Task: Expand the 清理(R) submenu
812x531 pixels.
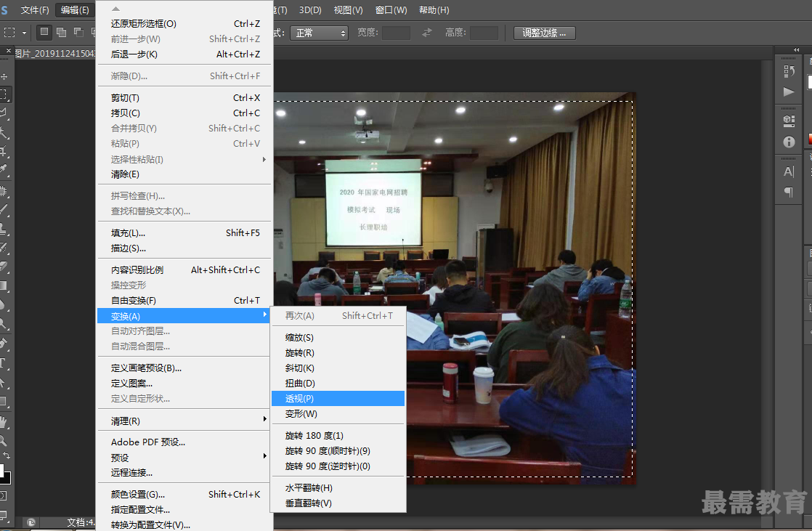Action: [x=184, y=421]
